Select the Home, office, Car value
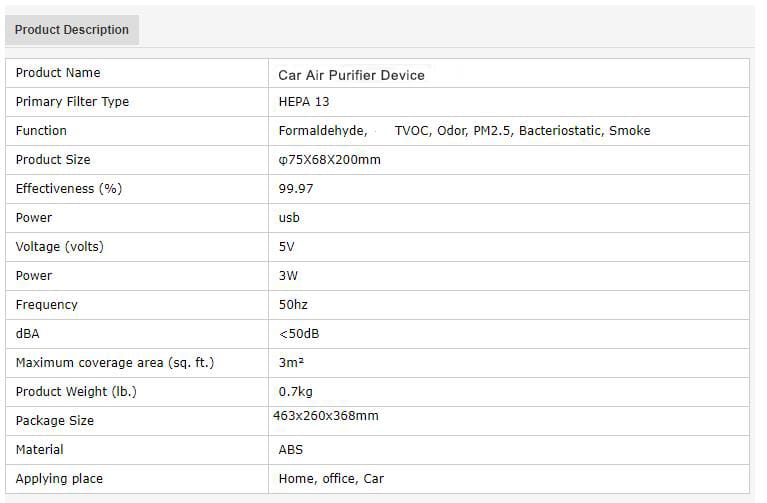This screenshot has width=767, height=503. (331, 479)
